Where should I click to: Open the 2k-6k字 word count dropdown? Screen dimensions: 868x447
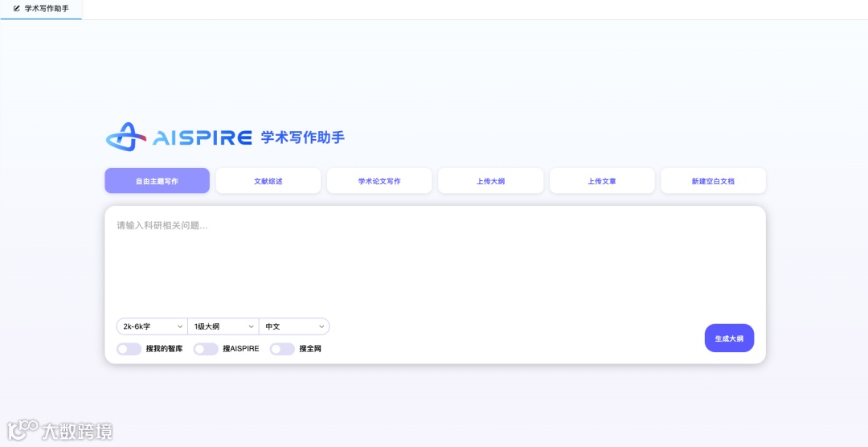152,326
